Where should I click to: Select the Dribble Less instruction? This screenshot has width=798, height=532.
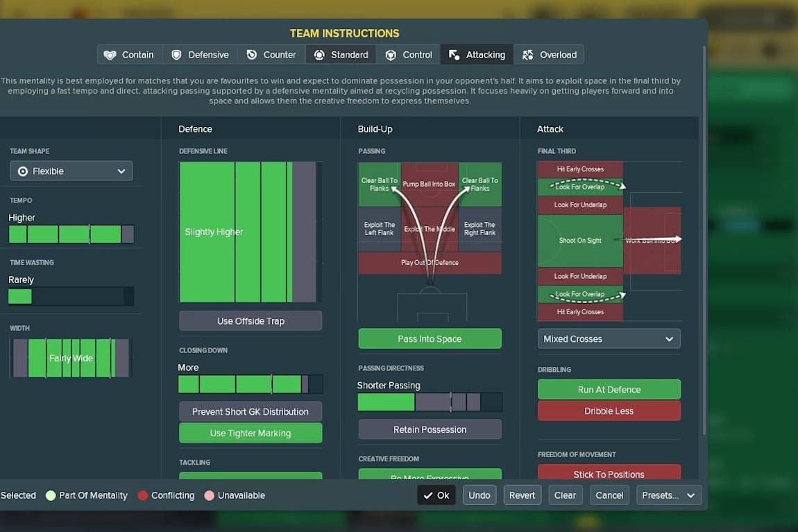click(609, 411)
